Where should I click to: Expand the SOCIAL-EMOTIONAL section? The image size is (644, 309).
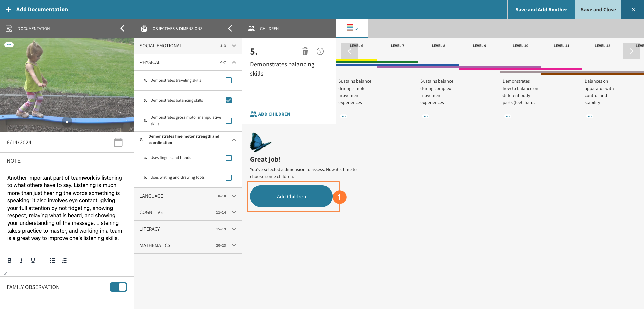(234, 46)
